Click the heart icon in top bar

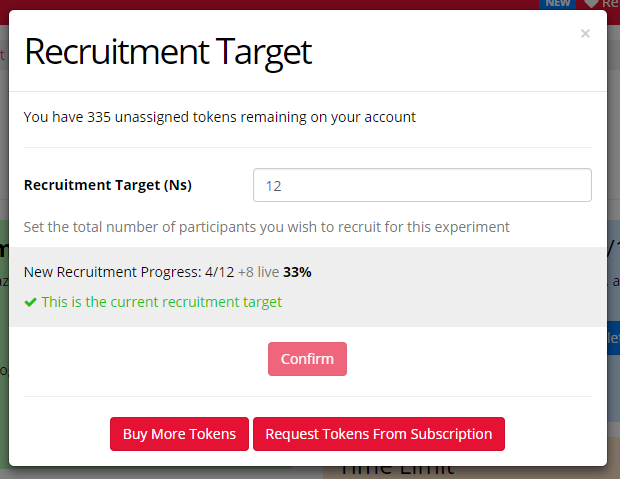[x=591, y=4]
